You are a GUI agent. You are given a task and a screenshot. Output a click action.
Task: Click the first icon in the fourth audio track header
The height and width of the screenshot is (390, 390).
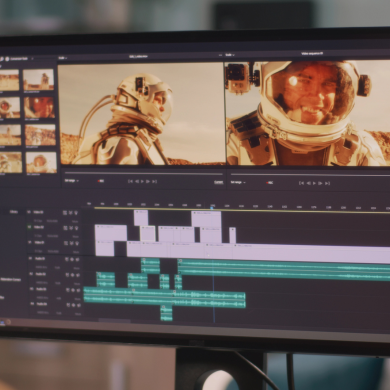click(x=67, y=305)
